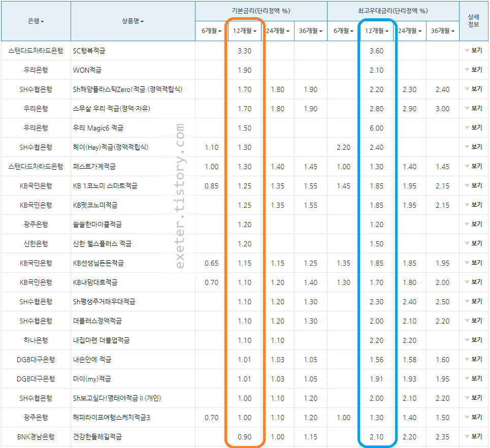490x448 pixels.
Task: Expand 보기 for 스무살 우리 적금
Action: tap(473, 109)
